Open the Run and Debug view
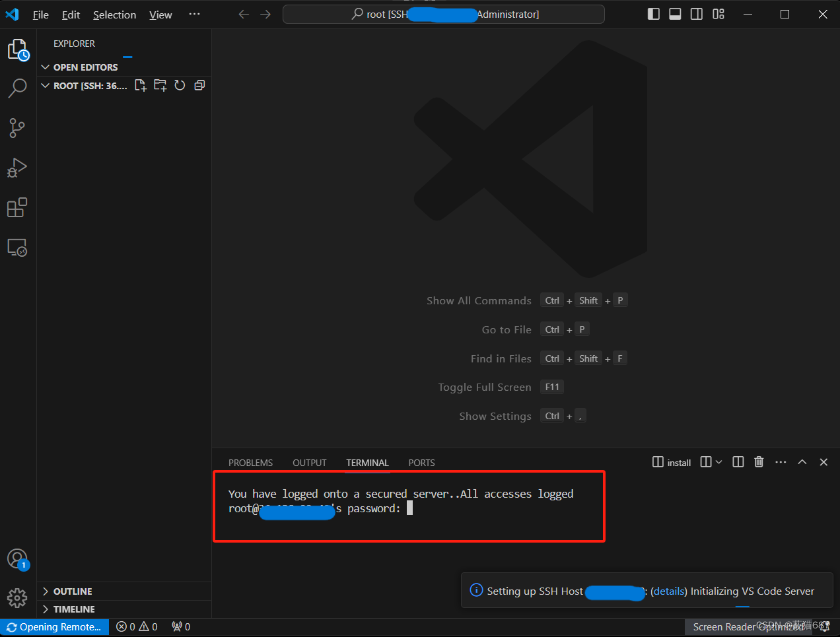 18,168
